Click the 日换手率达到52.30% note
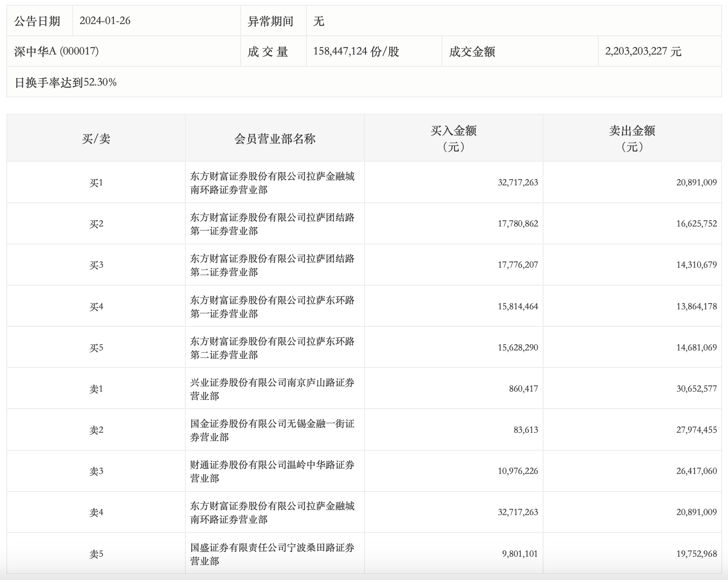Screen dimensions: 728x580 pyautogui.click(x=65, y=82)
